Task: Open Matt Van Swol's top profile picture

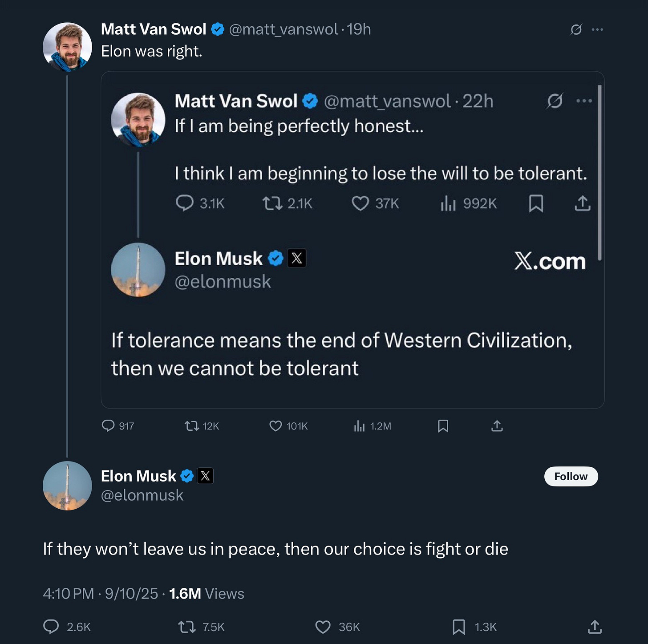Action: coord(67,47)
